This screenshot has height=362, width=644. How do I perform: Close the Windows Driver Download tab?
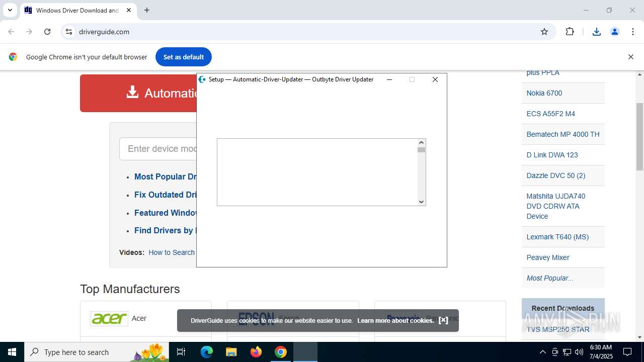(129, 10)
